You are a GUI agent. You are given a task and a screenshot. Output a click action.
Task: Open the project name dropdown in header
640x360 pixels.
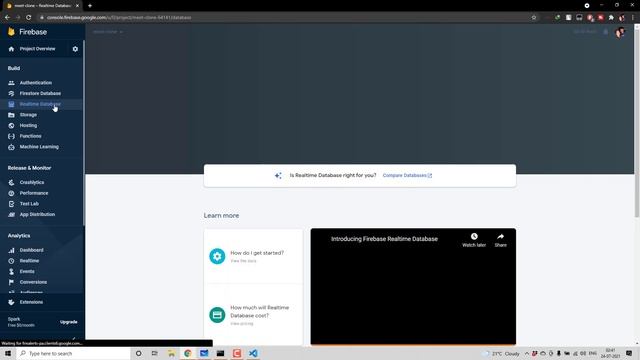[108, 32]
